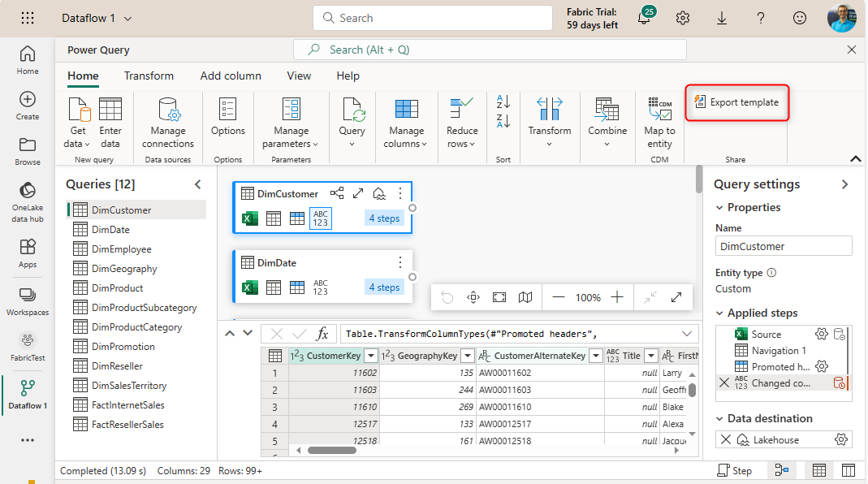Click the zoom in plus button
This screenshot has width=868, height=484.
(617, 297)
